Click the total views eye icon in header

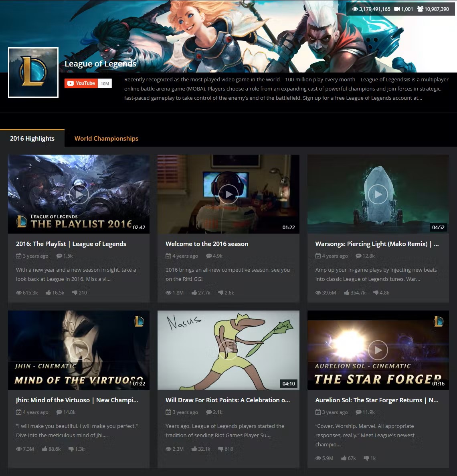tap(355, 9)
